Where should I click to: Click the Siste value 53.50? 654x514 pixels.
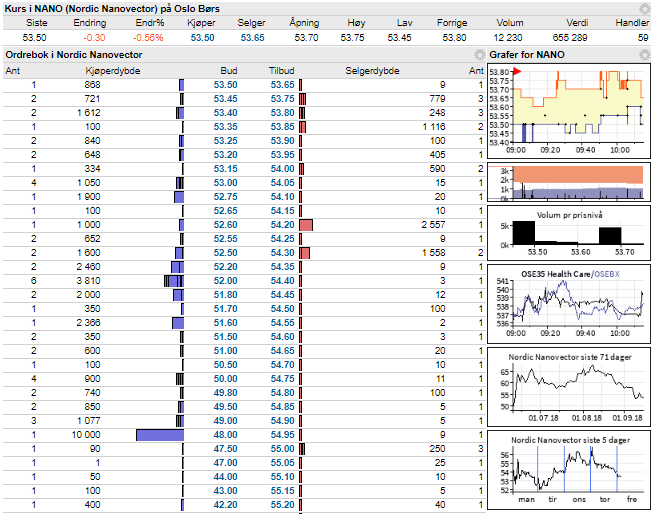point(34,38)
